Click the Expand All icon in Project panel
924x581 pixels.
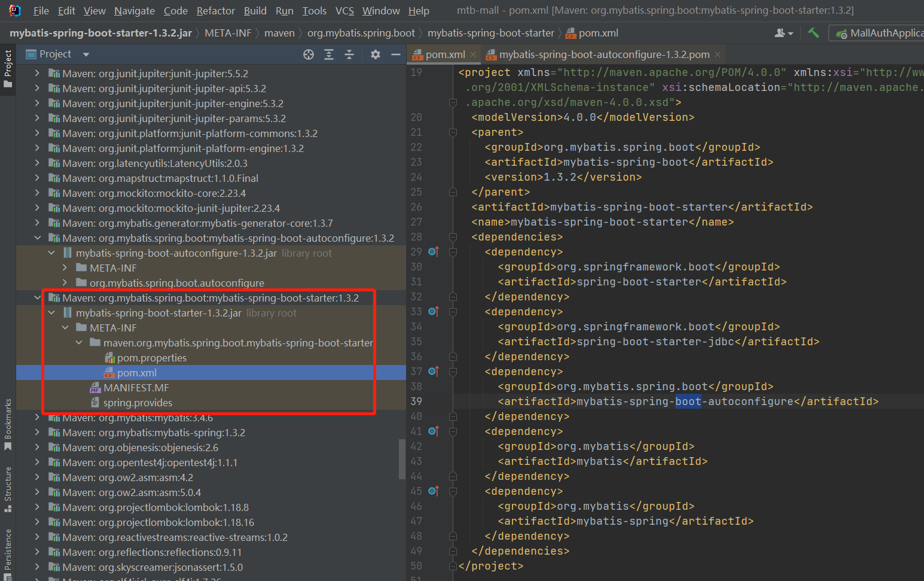pos(329,54)
